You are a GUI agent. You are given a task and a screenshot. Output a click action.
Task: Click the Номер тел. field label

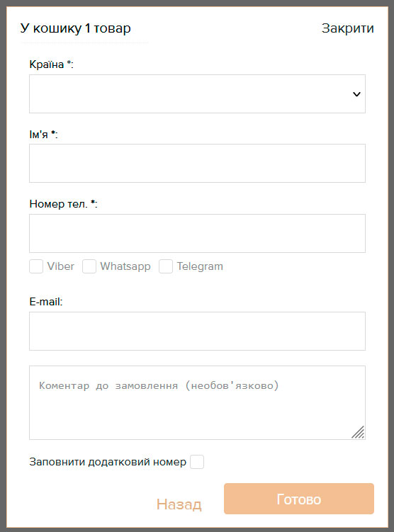pyautogui.click(x=64, y=204)
